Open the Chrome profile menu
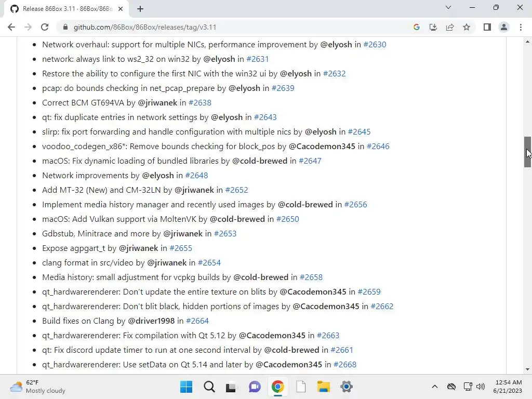Screen dimensions: 532x399 pyautogui.click(x=504, y=27)
